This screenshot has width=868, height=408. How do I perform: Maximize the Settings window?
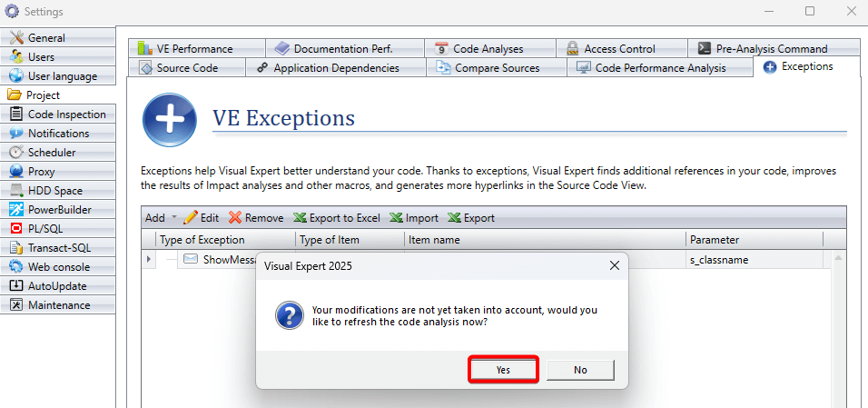click(x=810, y=11)
